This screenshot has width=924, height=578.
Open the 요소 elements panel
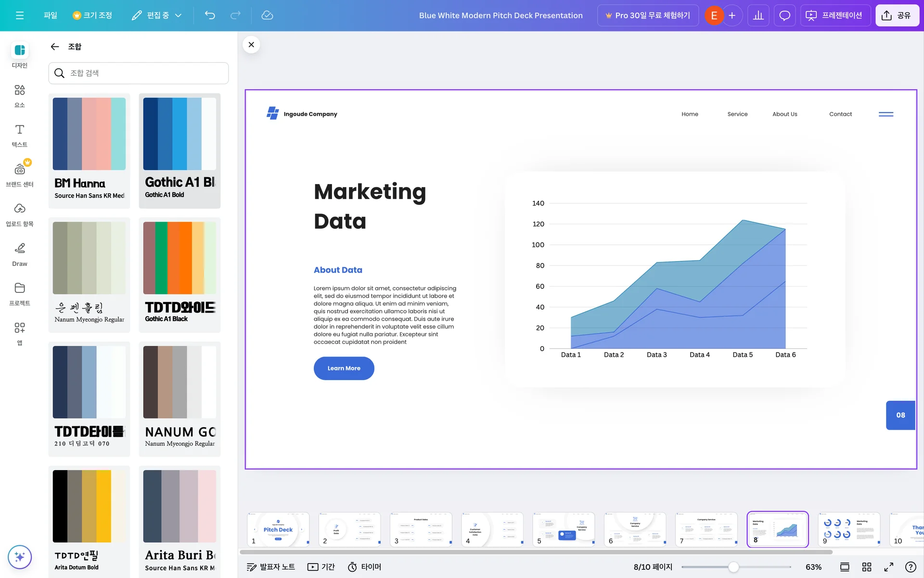[20, 95]
